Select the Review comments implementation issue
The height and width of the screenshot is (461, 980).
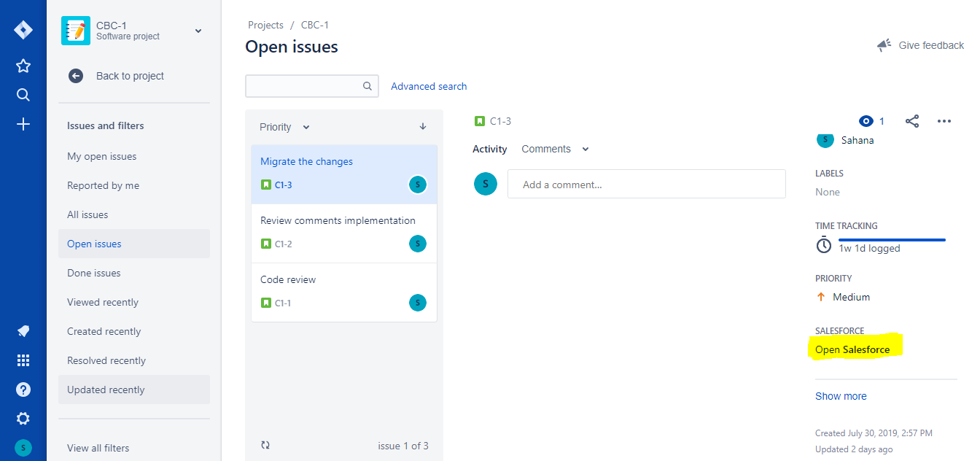pos(344,233)
